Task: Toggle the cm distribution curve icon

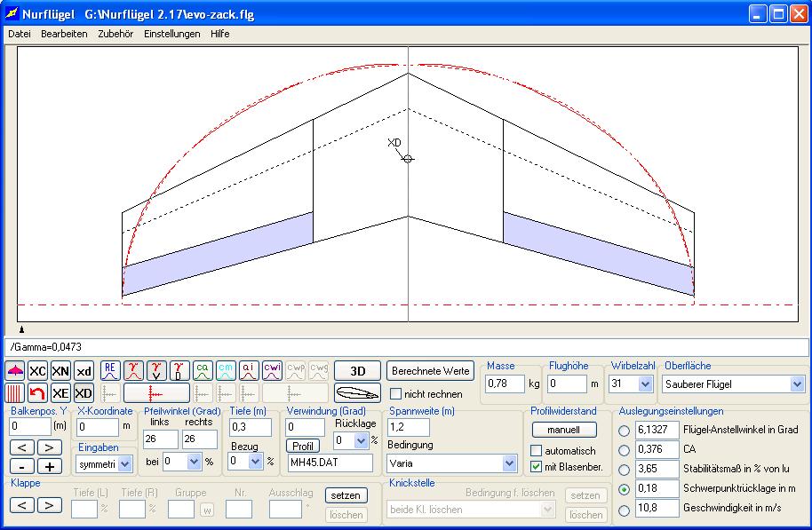Action: pos(226,371)
